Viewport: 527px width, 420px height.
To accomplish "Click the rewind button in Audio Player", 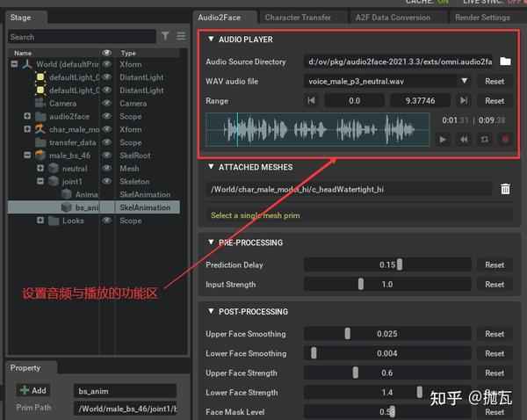I will (463, 139).
